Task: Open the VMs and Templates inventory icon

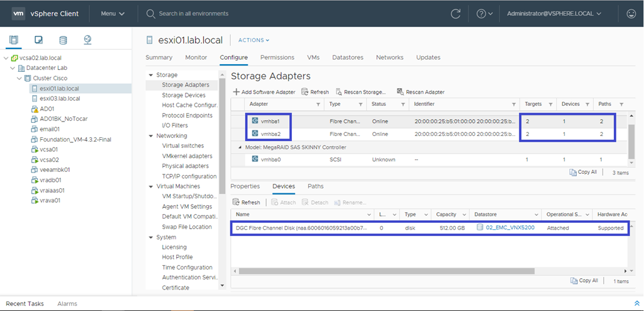Action: pyautogui.click(x=38, y=40)
